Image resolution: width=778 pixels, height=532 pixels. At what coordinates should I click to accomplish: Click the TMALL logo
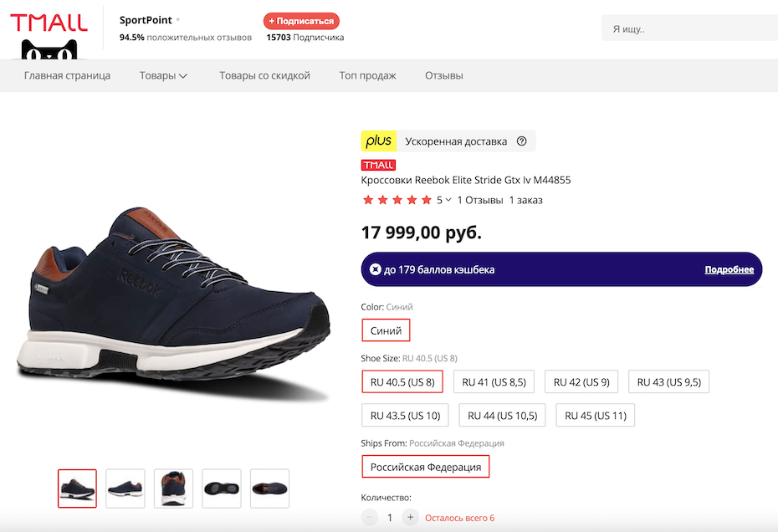click(49, 22)
